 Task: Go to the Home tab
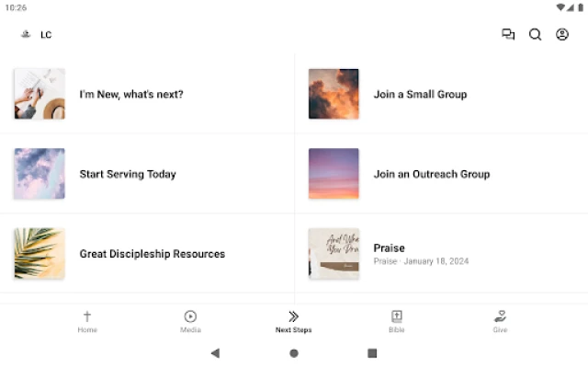coord(87,321)
